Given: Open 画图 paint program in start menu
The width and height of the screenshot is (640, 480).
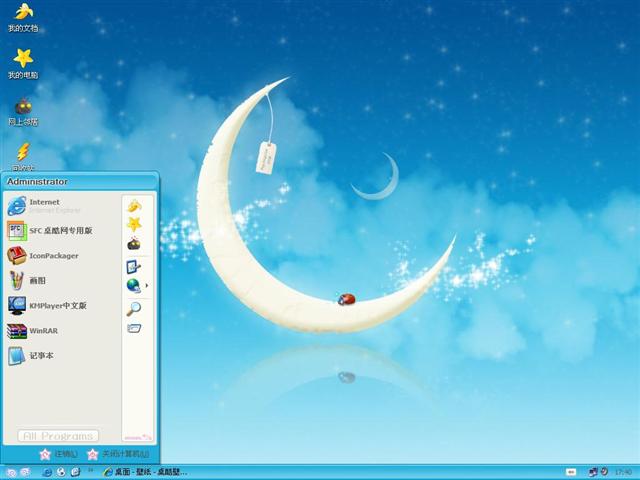Looking at the screenshot, I should (61, 281).
